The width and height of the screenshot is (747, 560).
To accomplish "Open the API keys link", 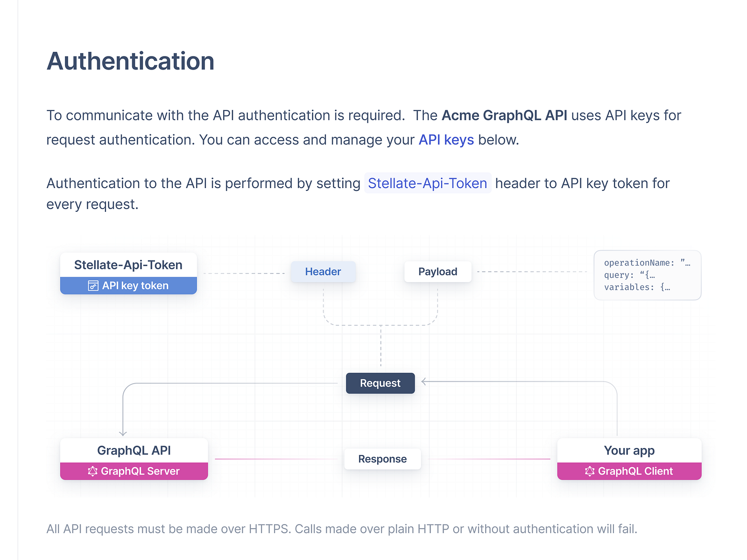I will point(446,140).
